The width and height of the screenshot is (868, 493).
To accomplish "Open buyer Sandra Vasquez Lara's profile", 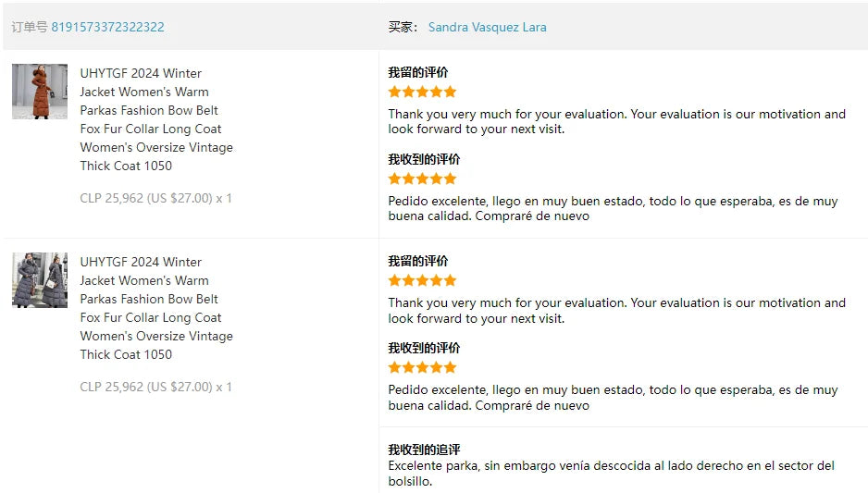I will [487, 27].
